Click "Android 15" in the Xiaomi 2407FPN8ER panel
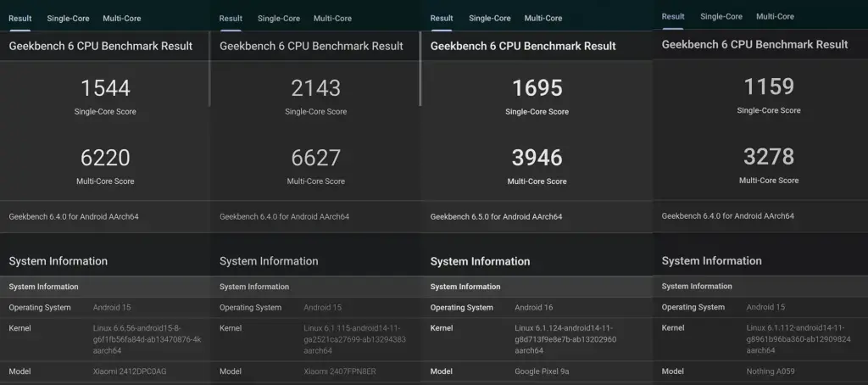This screenshot has width=868, height=385. coord(323,308)
